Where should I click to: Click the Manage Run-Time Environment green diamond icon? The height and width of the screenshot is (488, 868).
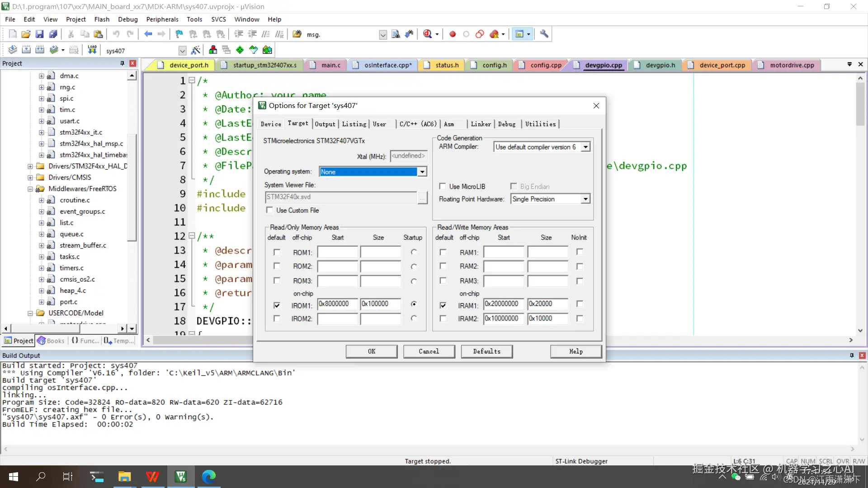(240, 50)
